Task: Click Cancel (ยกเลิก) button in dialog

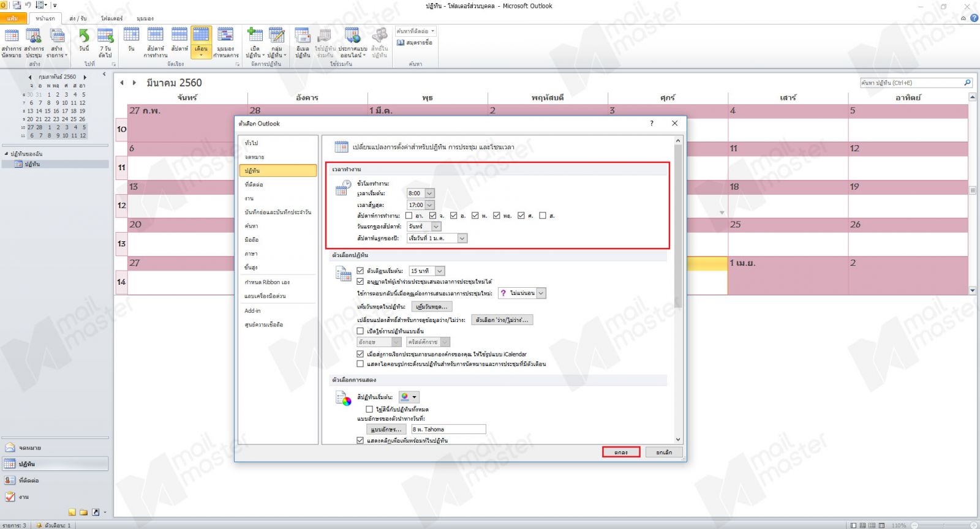Action: (664, 452)
